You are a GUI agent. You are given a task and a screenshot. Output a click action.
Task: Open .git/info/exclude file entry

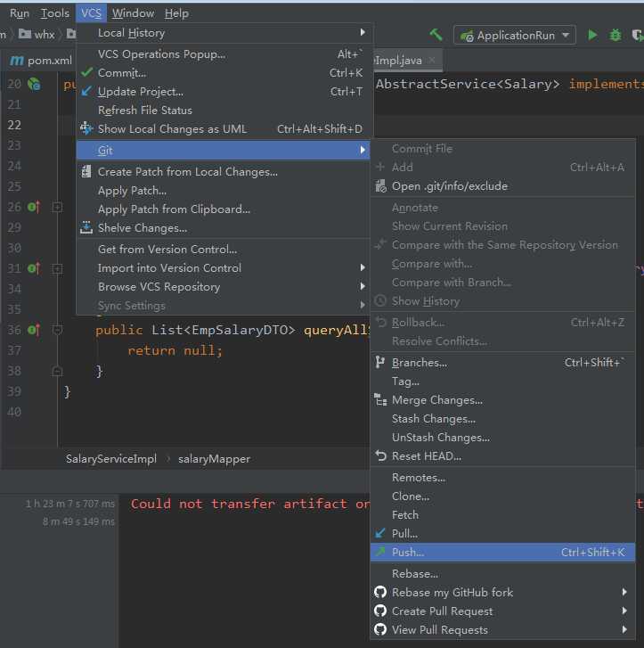[502, 186]
